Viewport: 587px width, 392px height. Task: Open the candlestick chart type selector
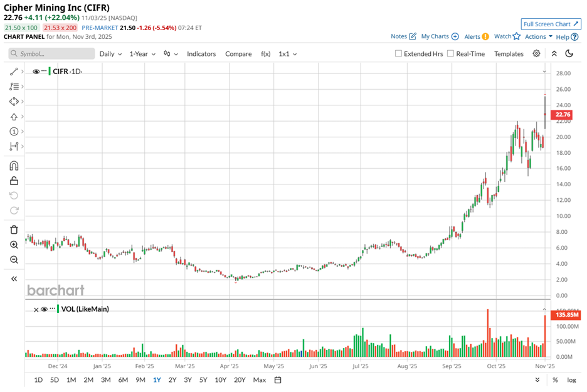point(171,54)
